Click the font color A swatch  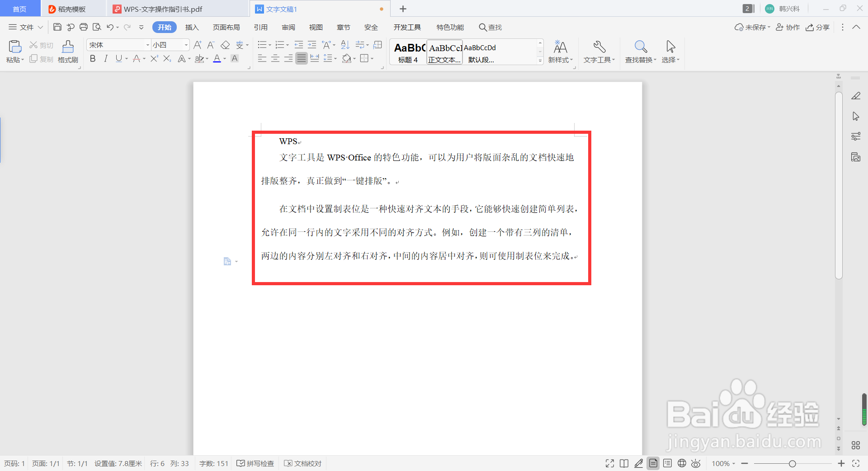click(x=217, y=58)
